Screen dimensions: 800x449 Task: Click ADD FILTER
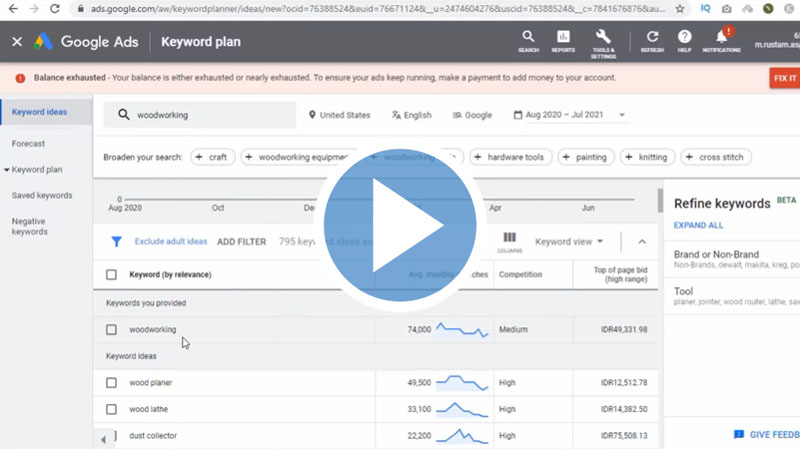point(241,242)
